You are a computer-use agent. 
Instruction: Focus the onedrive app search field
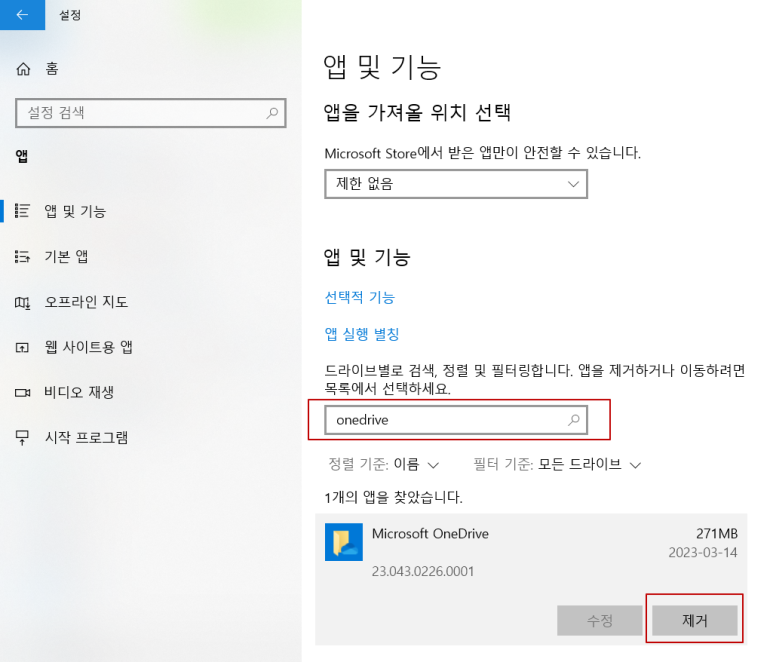pyautogui.click(x=456, y=420)
